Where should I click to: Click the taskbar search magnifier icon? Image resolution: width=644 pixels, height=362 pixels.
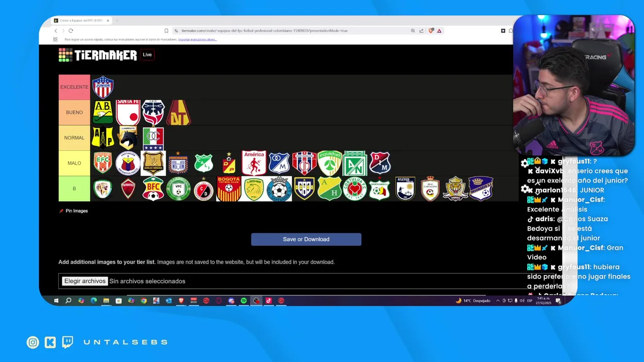[68, 301]
